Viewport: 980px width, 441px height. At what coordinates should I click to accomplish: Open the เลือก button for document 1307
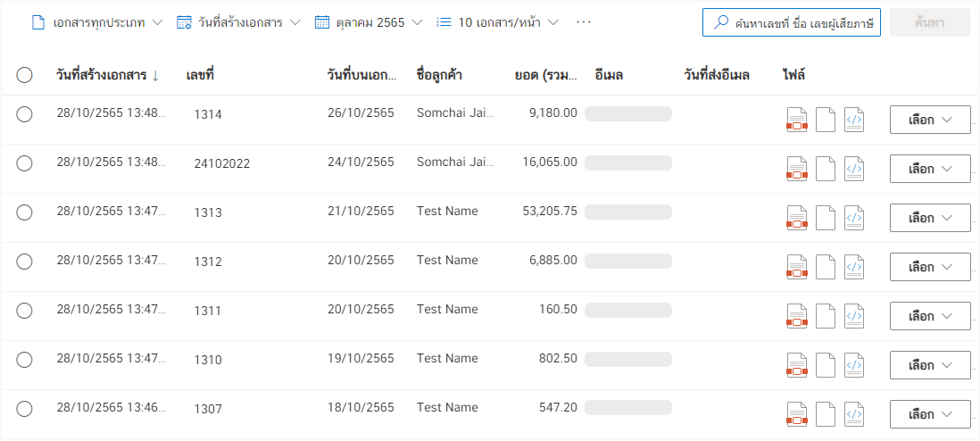point(930,414)
